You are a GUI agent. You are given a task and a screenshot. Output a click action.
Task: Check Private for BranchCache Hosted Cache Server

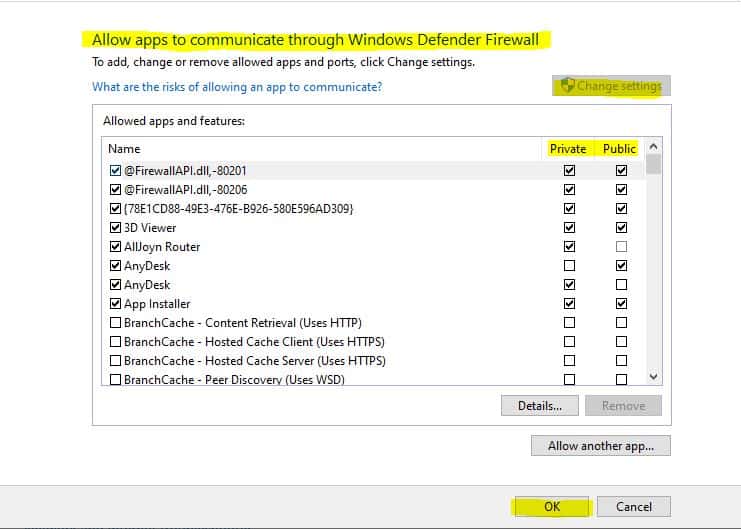point(569,361)
